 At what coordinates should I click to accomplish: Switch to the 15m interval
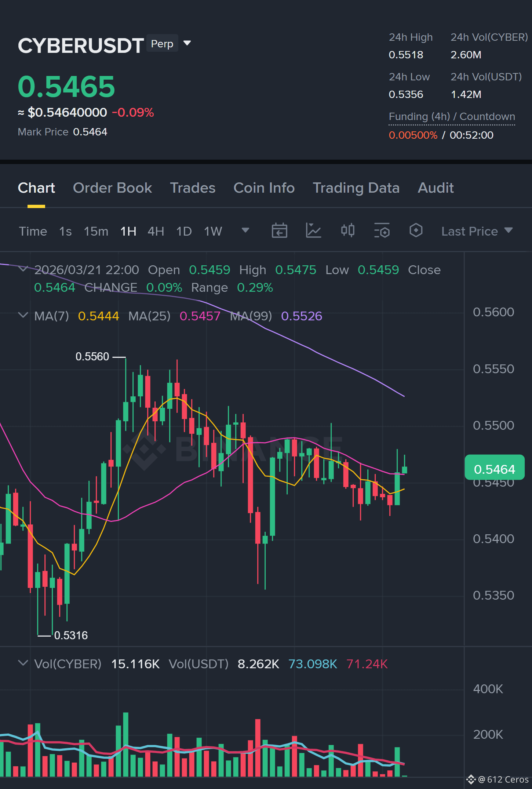[x=96, y=231]
